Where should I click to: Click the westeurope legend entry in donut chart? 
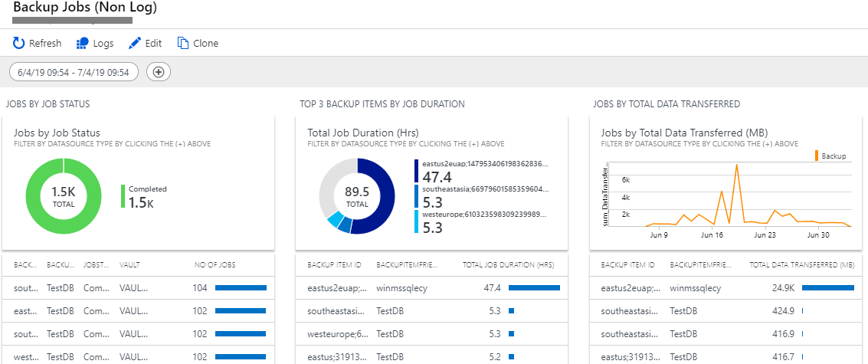[x=481, y=221]
